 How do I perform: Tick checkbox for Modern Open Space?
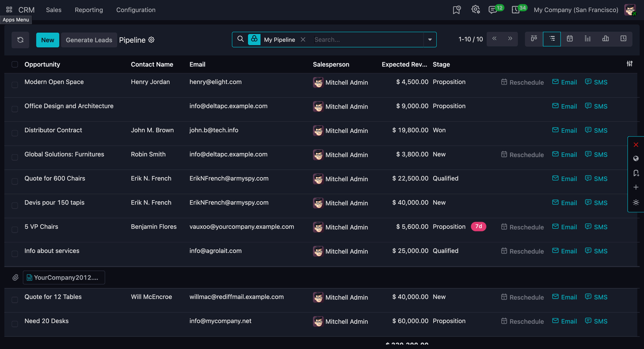click(x=15, y=85)
